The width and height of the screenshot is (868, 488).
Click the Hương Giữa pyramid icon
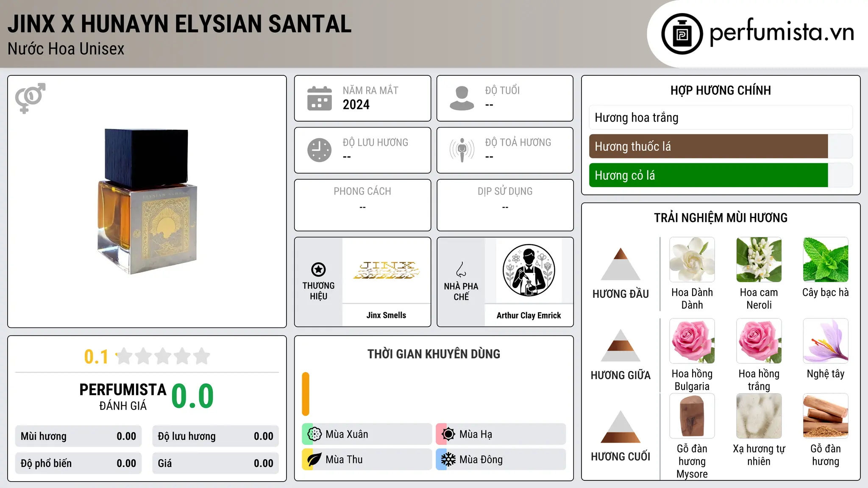[620, 345]
